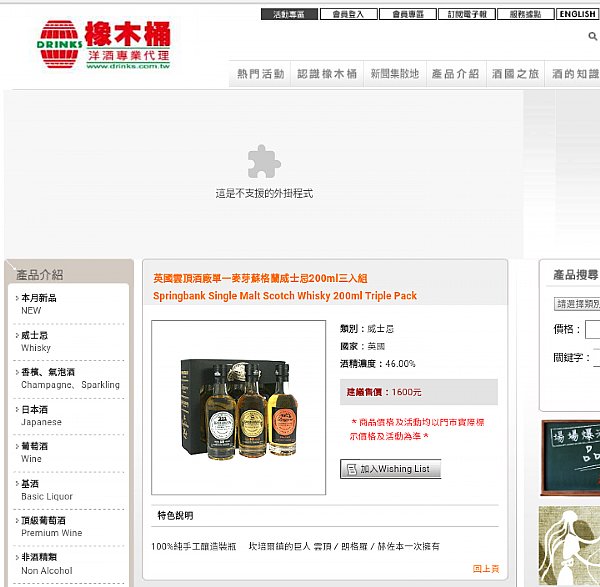Switch to ENGLISH language

coord(577,14)
